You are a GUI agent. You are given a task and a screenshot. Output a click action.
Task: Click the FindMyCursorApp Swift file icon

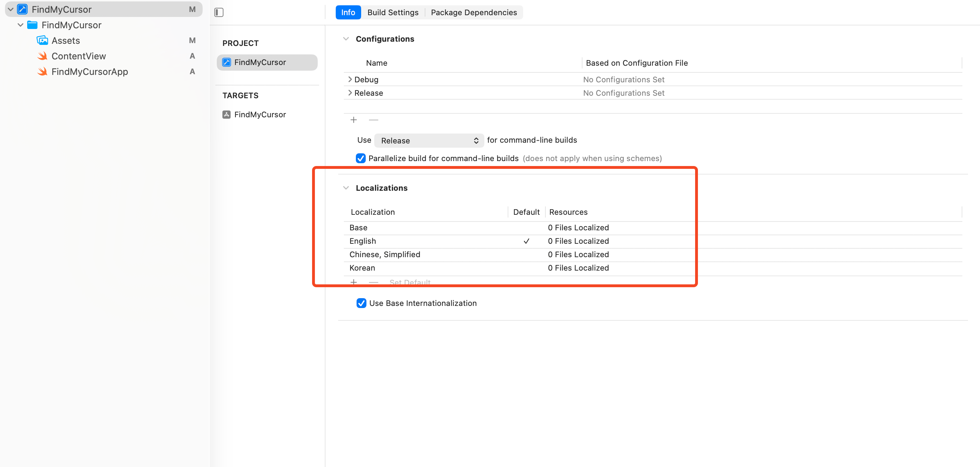tap(42, 72)
